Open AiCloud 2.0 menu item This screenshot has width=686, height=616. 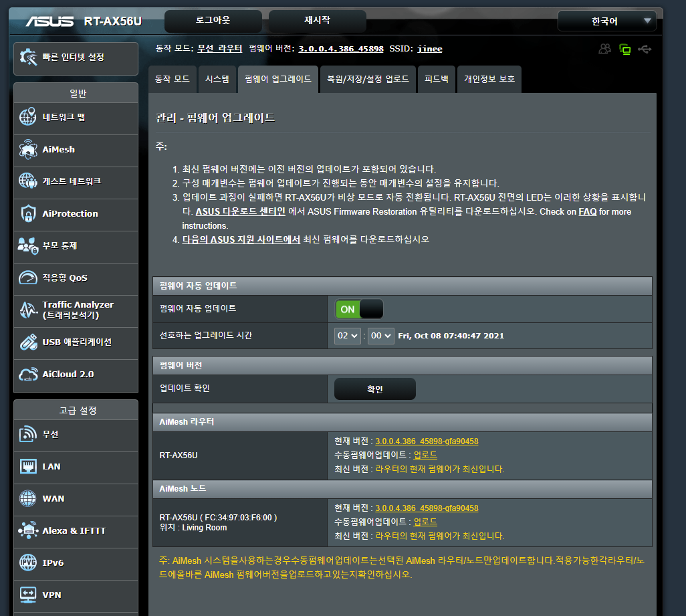coord(76,375)
